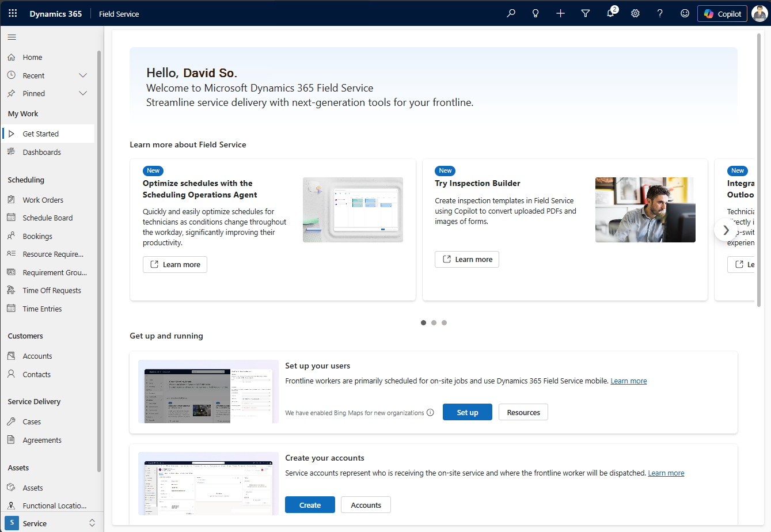Click the Time Off Requests icon

(x=11, y=290)
